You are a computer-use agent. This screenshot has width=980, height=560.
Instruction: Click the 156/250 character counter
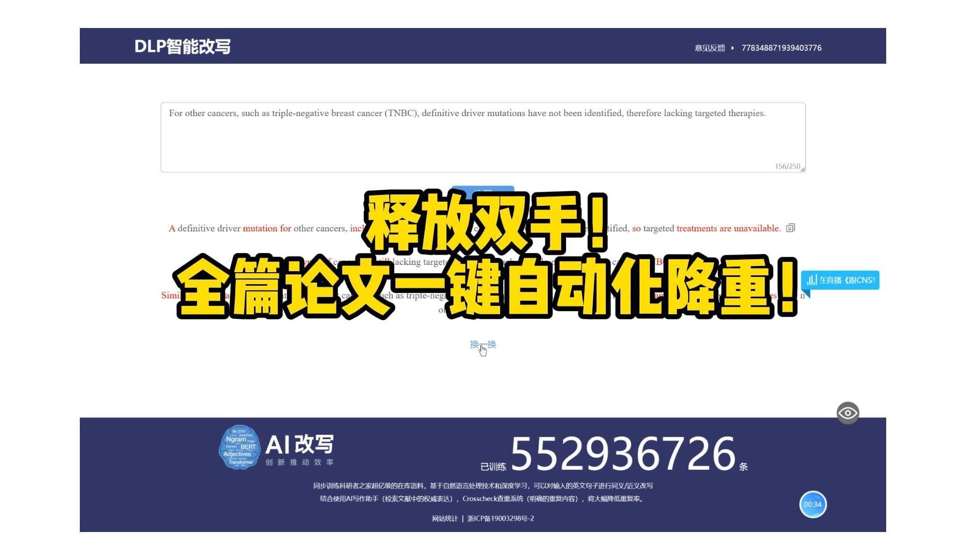(x=787, y=166)
